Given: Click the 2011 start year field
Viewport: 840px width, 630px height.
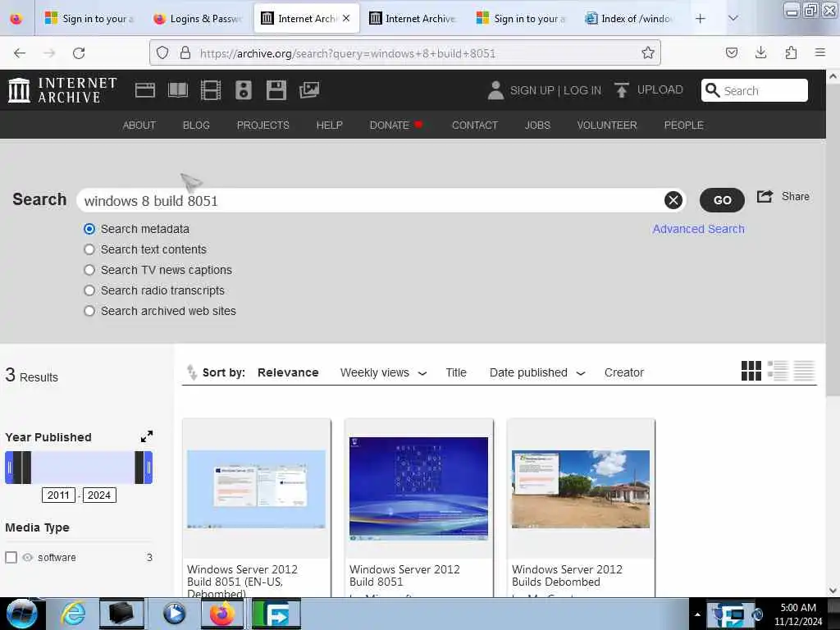Looking at the screenshot, I should tap(58, 495).
